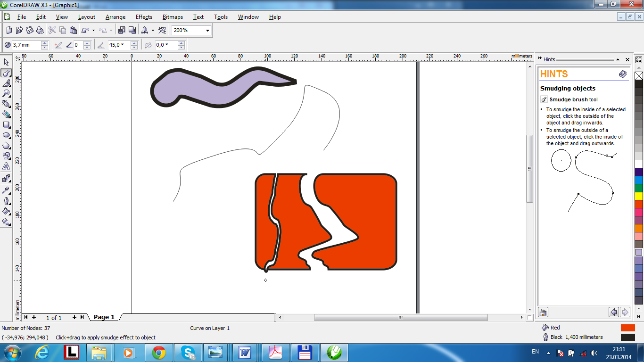
Task: Open the Tools menu
Action: pos(221,17)
